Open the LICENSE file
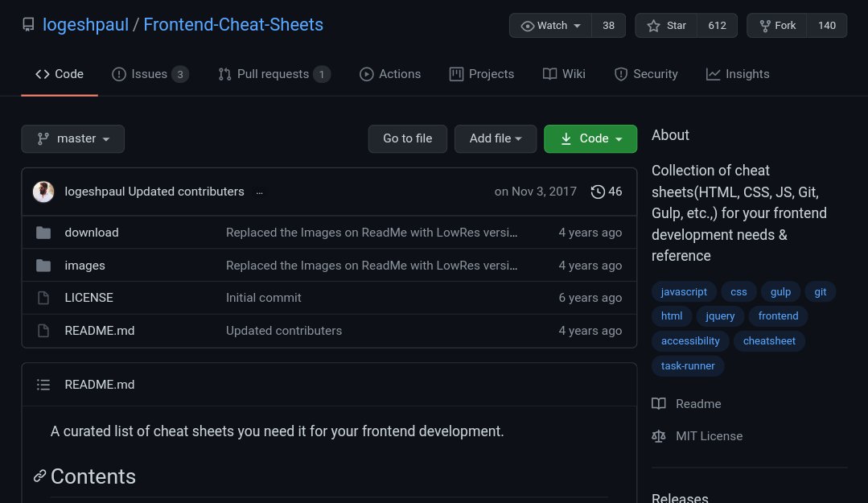 (88, 298)
